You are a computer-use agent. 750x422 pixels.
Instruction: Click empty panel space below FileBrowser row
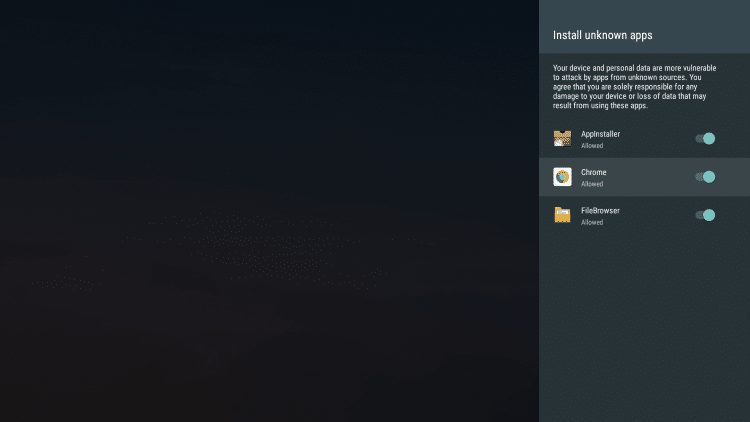[x=644, y=320]
